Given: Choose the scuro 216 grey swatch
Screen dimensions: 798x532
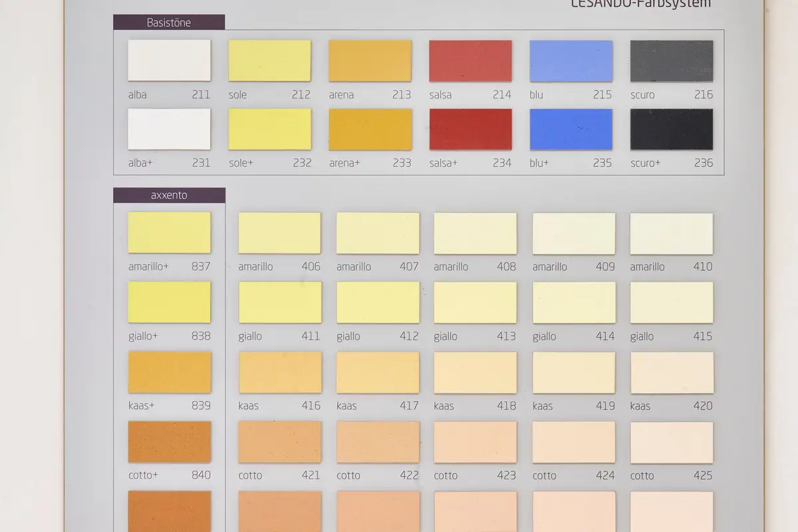Looking at the screenshot, I should pos(672,61).
